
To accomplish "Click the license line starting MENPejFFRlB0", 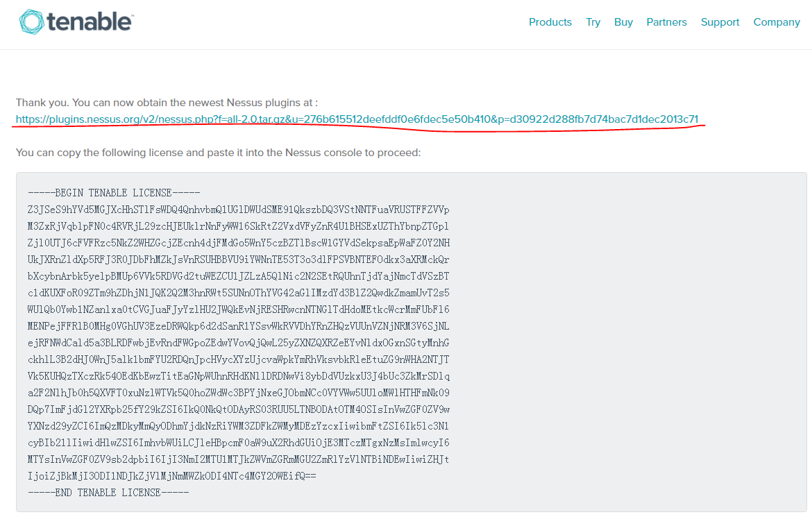I will point(238,326).
